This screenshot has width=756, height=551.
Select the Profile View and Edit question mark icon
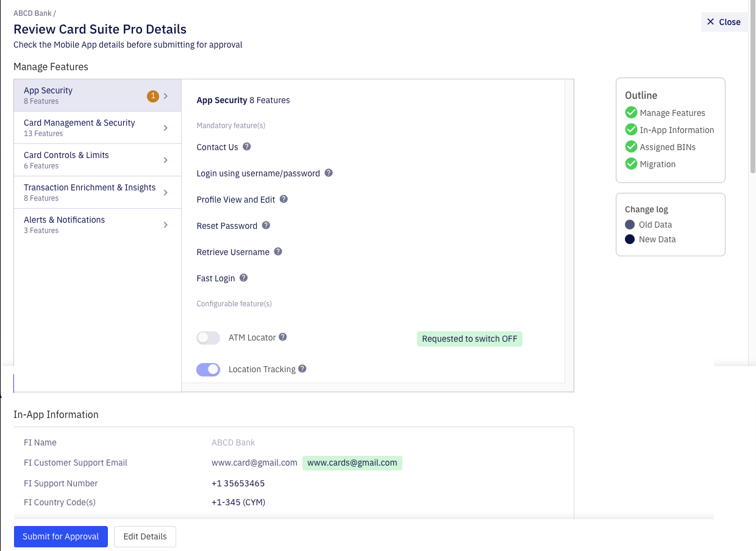pyautogui.click(x=283, y=199)
